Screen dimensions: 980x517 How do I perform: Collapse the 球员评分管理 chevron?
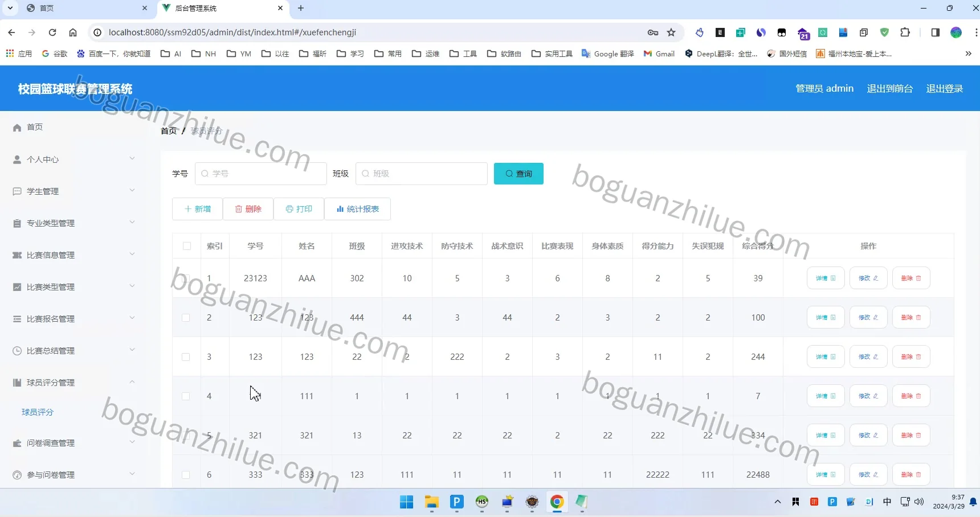[x=132, y=381]
